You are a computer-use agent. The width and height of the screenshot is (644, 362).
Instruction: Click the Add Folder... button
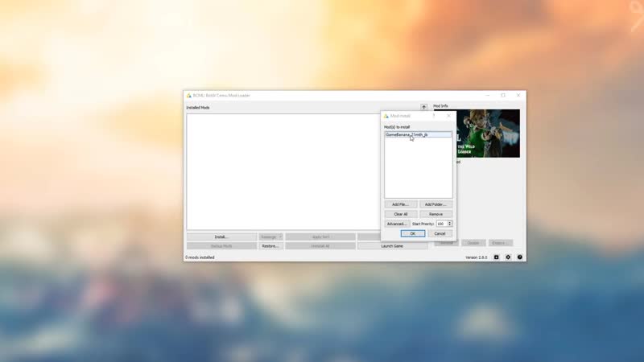pos(436,204)
